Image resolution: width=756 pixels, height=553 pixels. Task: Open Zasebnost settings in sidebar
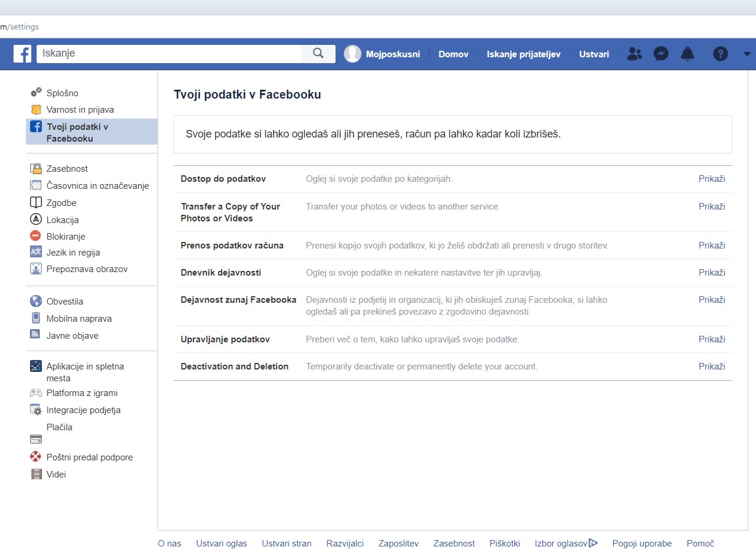pyautogui.click(x=67, y=169)
